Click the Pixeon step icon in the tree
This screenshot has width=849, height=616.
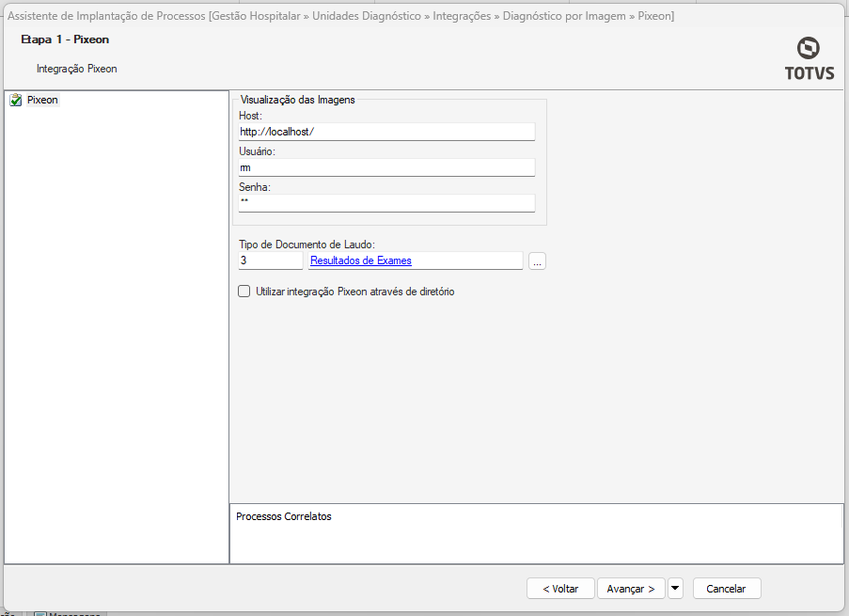(x=16, y=100)
